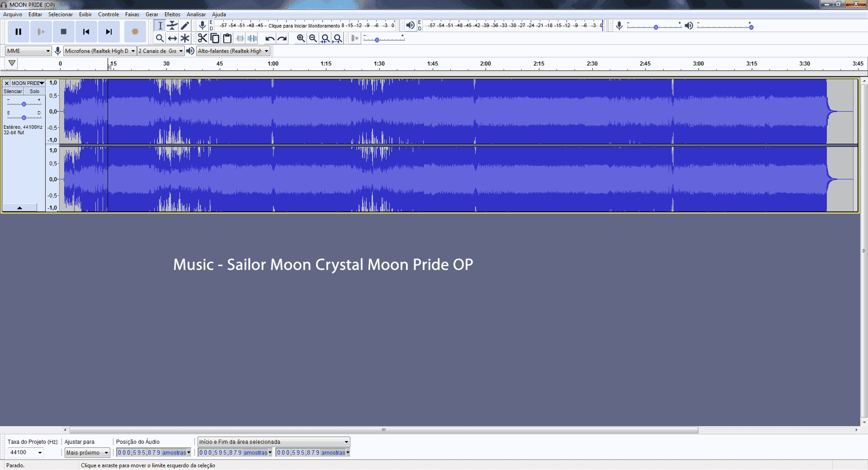The width and height of the screenshot is (868, 470).
Task: Toggle Solo on the MOON PRIDE track
Action: [x=35, y=91]
